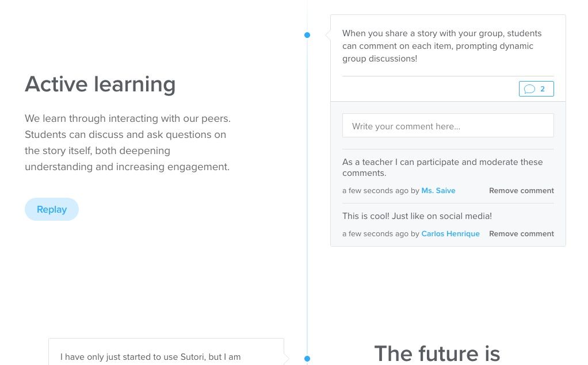Screen dimensions: 588x365
Task: Click the 'Active learning' heading
Action: coord(100,84)
